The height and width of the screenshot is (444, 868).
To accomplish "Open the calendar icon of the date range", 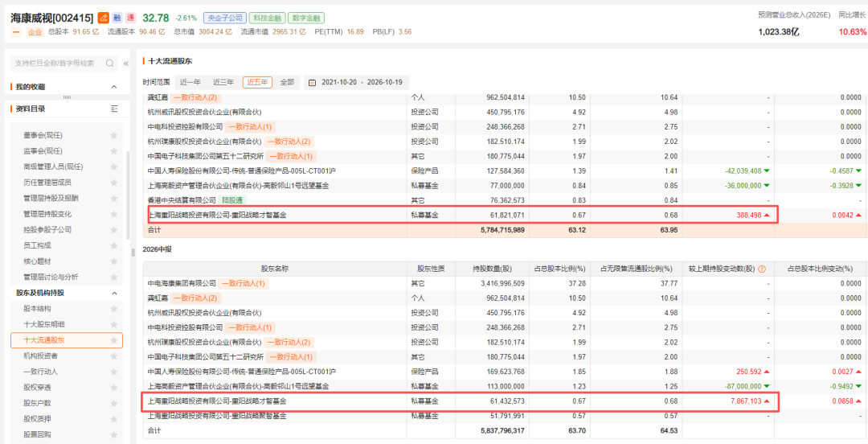I will [x=312, y=83].
